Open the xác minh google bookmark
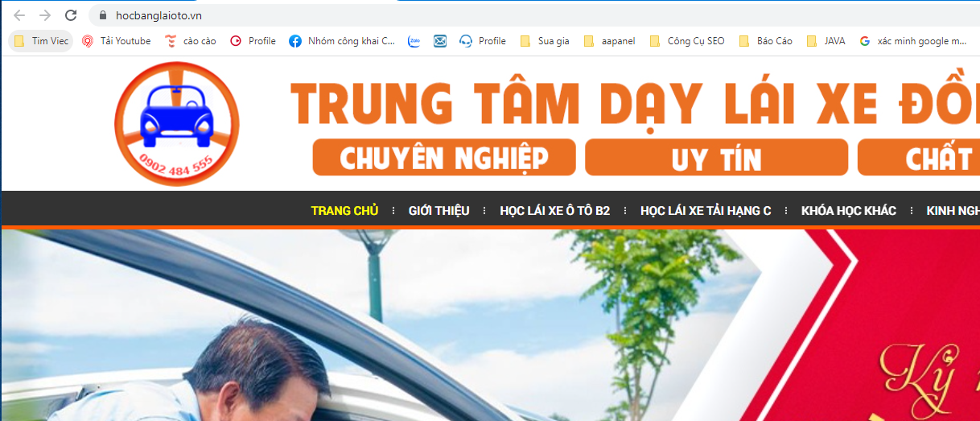 click(913, 41)
